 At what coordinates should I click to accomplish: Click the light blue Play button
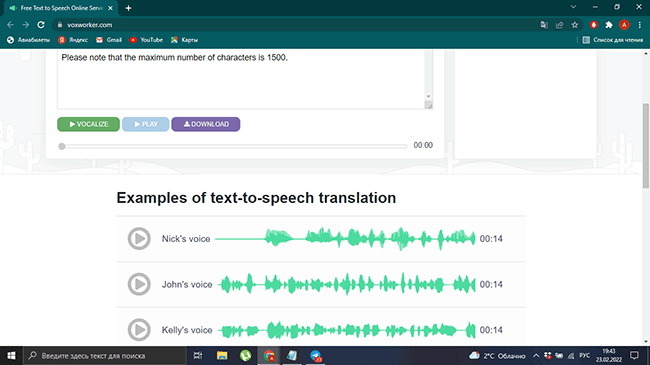146,124
